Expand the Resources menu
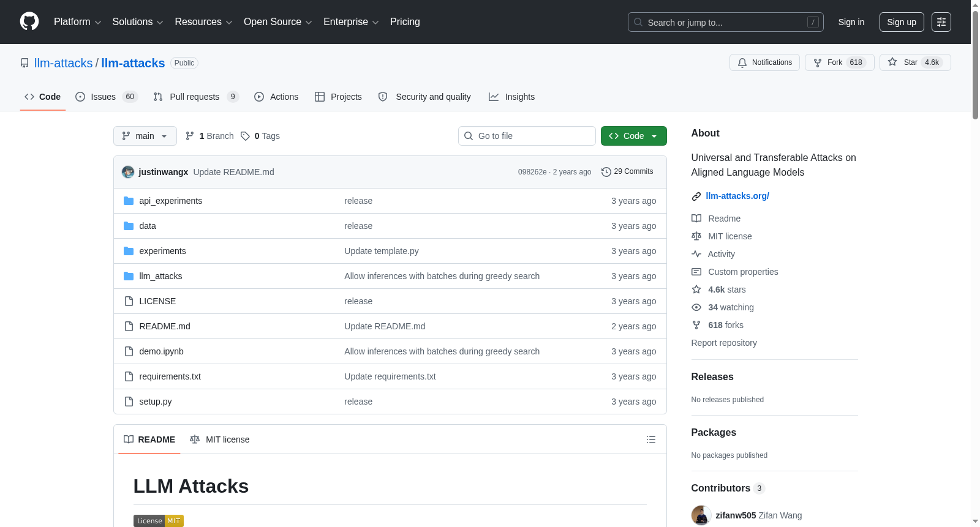 [203, 22]
